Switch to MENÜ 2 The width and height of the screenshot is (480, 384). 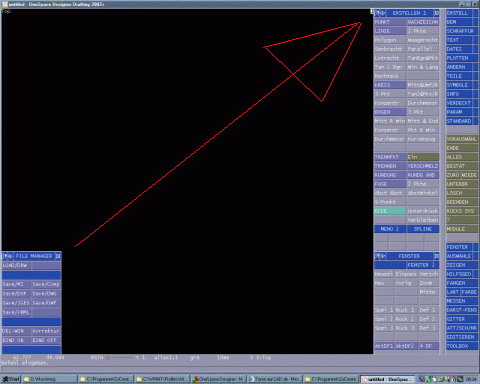[x=390, y=229]
